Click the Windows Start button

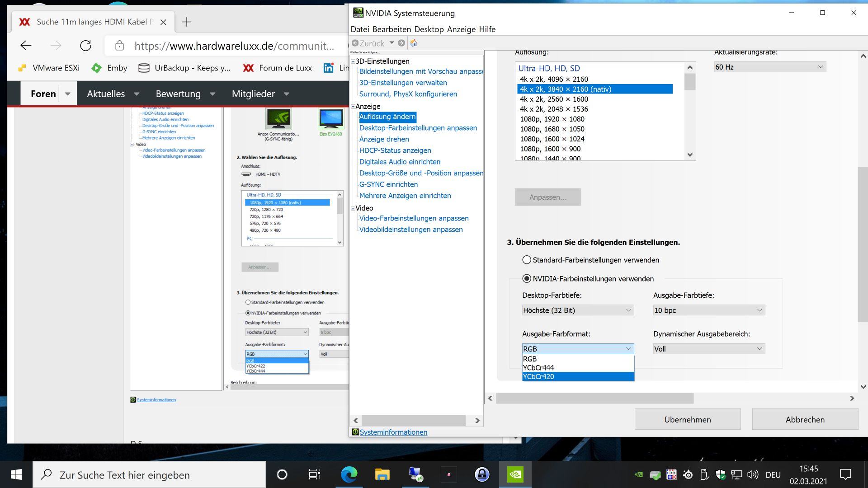coord(16,474)
